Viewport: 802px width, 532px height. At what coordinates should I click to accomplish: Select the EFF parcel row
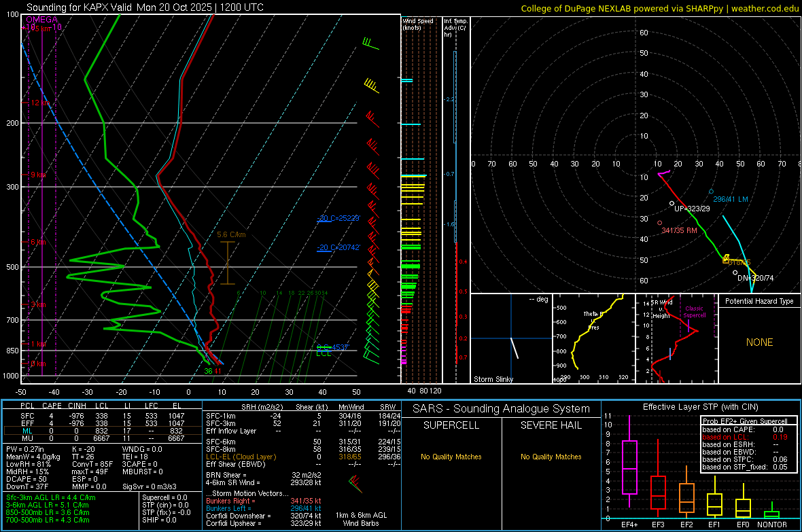tap(103, 423)
